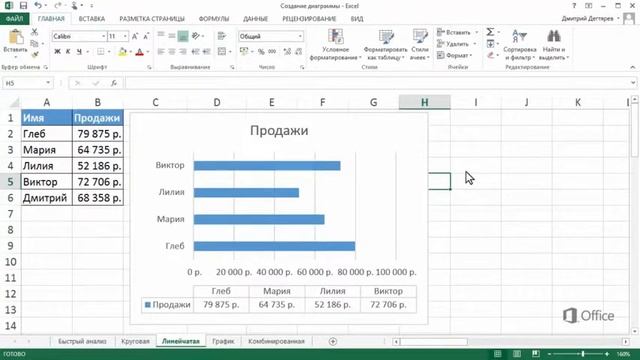Click the Format Painter brush icon
The width and height of the screenshot is (640, 360).
(x=35, y=54)
